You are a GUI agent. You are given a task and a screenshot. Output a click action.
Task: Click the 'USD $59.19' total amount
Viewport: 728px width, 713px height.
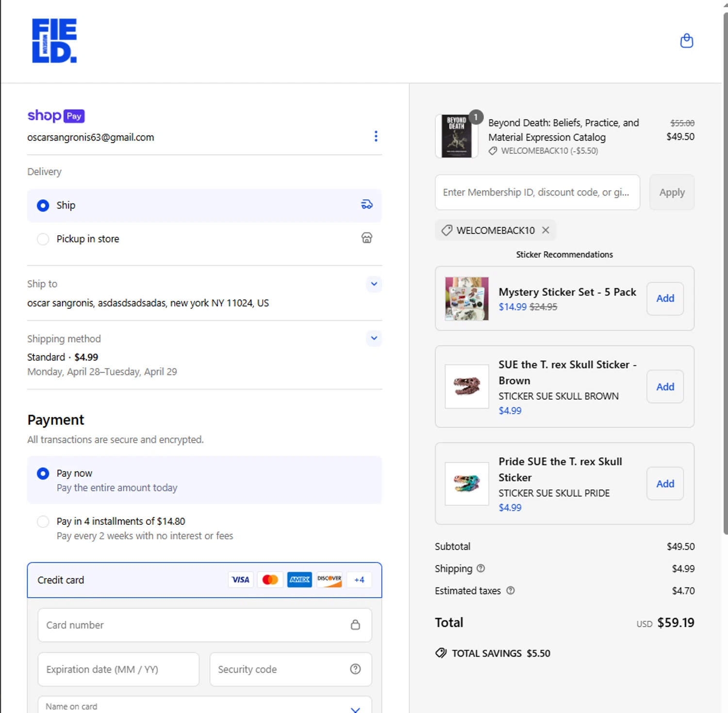click(x=665, y=623)
